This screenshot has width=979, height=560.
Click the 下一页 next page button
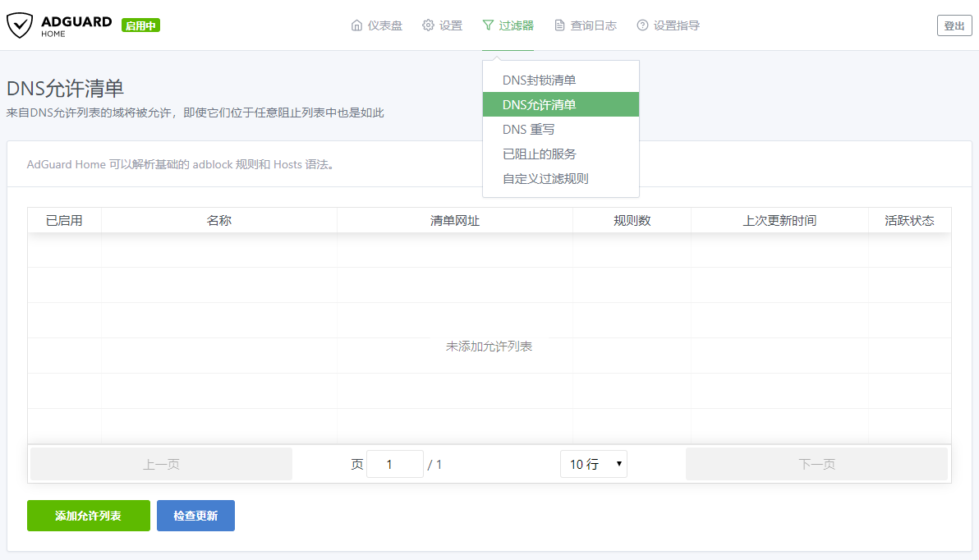816,465
